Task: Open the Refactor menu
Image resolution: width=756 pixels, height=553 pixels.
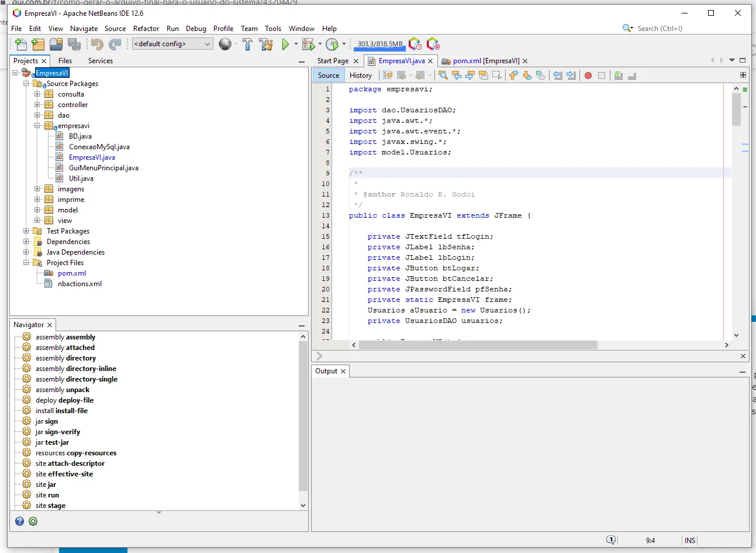Action: point(146,28)
